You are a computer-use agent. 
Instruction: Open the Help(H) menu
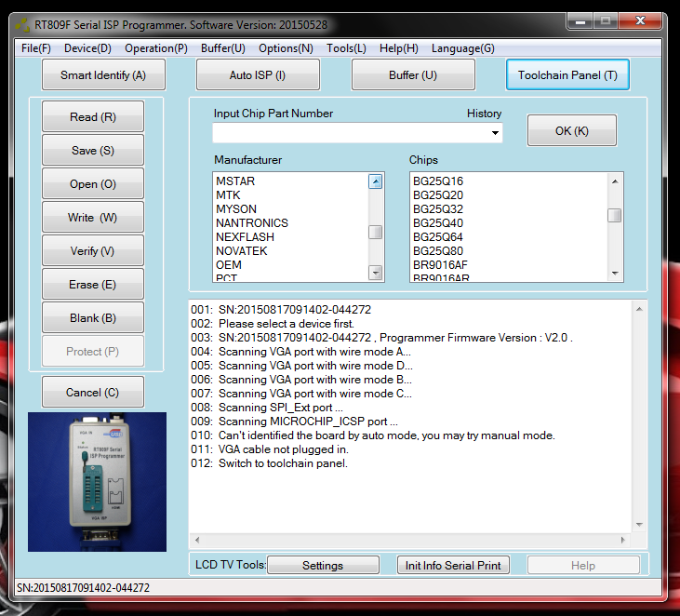(398, 48)
